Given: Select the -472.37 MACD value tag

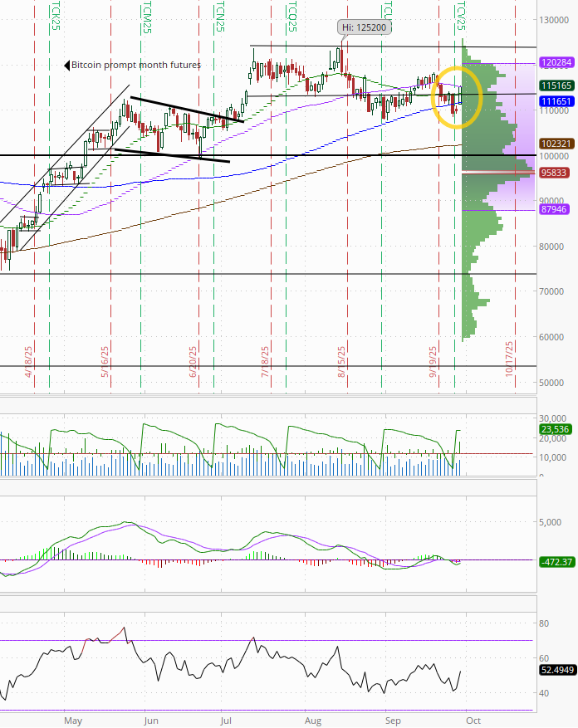Looking at the screenshot, I should (556, 562).
